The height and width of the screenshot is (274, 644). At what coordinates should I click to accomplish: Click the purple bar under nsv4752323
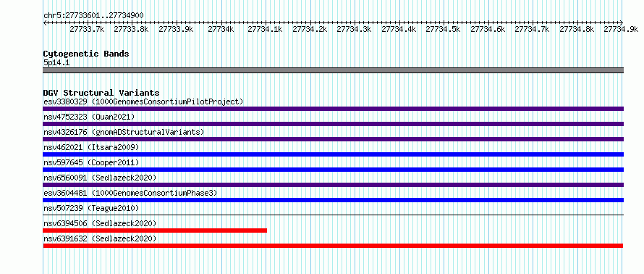[x=334, y=124]
